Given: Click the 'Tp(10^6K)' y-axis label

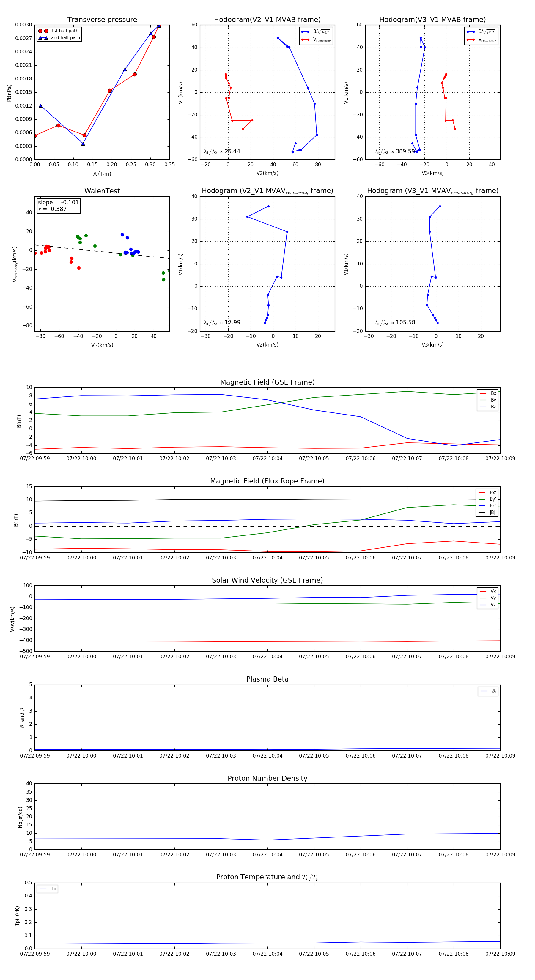Looking at the screenshot, I should [17, 916].
